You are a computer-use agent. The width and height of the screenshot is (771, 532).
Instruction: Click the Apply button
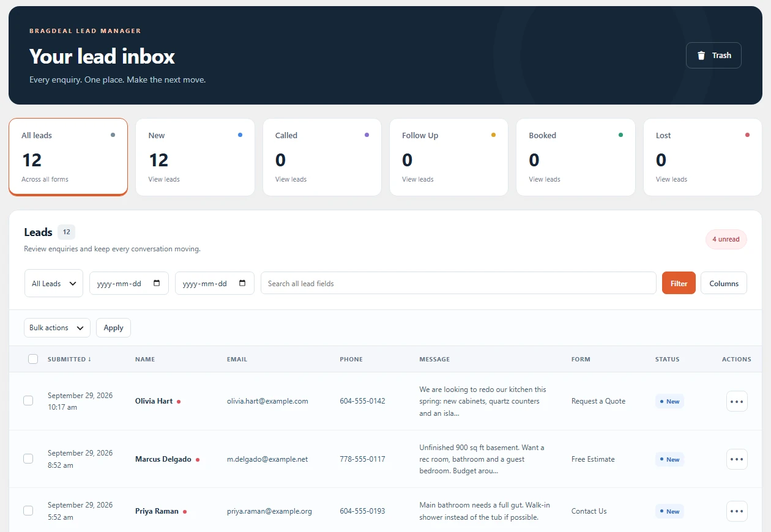tap(113, 328)
